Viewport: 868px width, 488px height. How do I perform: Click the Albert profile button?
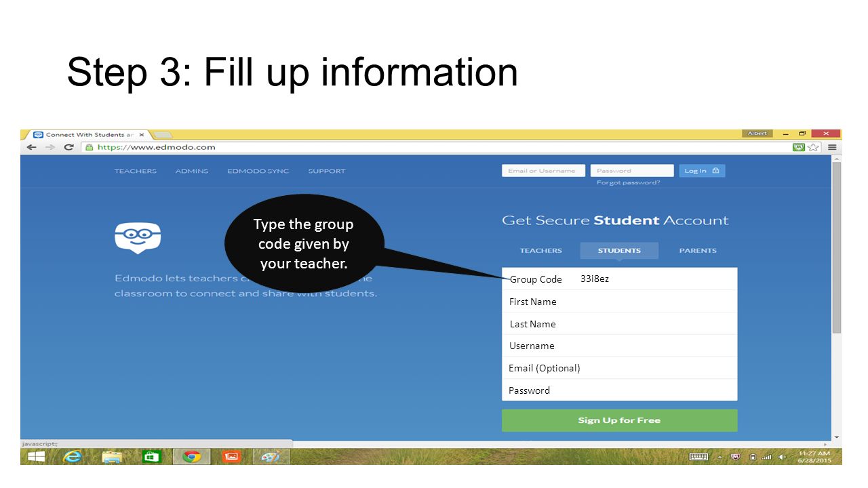pyautogui.click(x=757, y=134)
